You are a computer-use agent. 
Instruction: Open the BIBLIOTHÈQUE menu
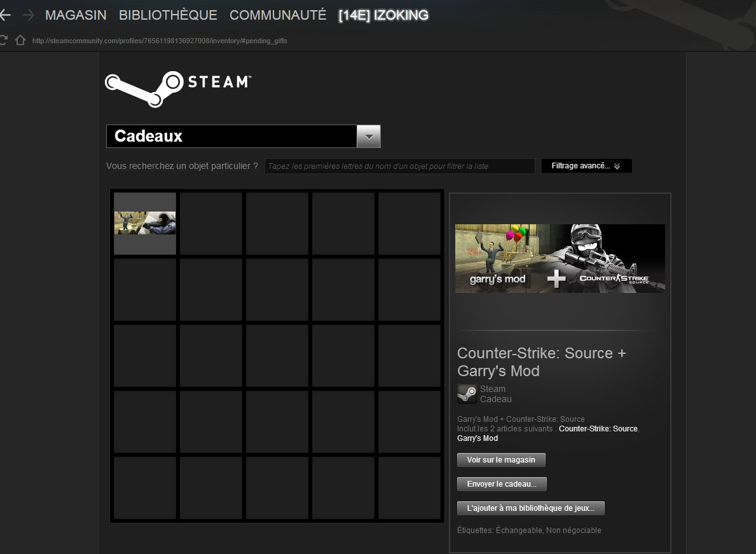[168, 15]
